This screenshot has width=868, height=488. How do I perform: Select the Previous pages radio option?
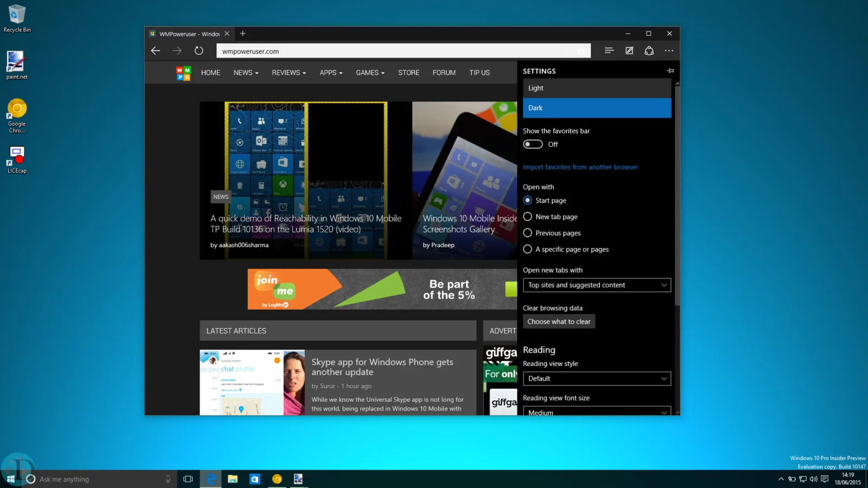point(552,233)
